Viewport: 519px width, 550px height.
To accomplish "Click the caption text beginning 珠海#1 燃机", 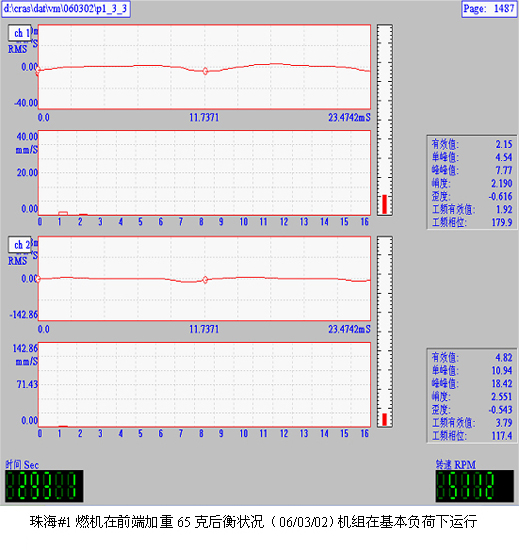I will 253,522.
